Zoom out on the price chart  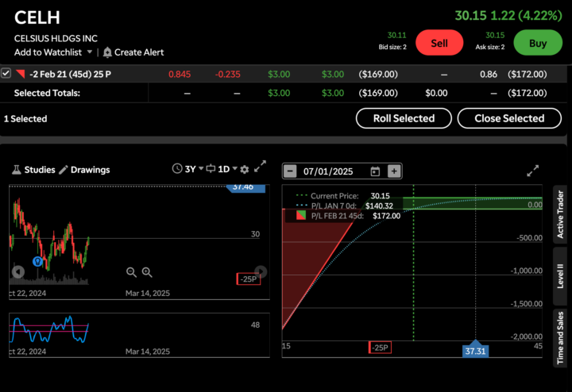pyautogui.click(x=131, y=272)
